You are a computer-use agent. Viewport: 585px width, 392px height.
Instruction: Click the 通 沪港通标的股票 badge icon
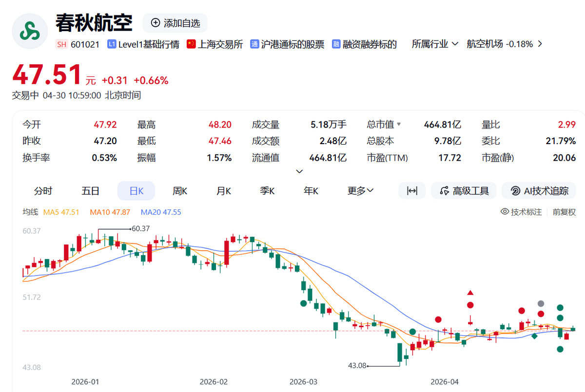(x=254, y=44)
